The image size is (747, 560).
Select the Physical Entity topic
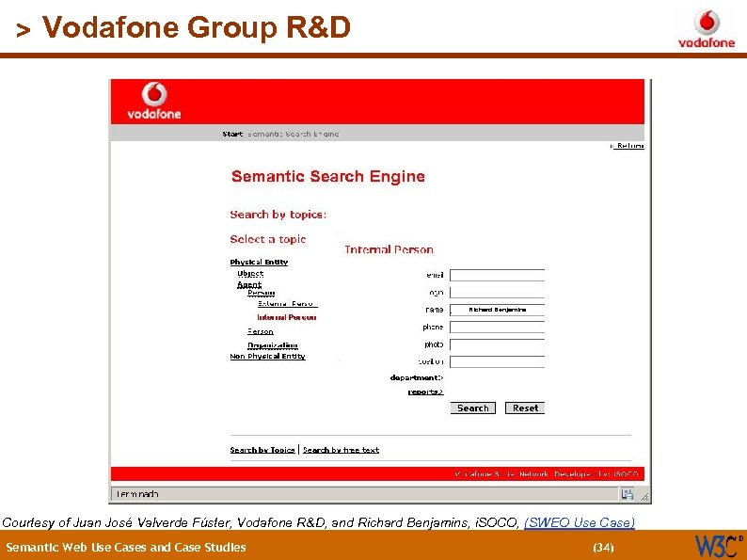[x=259, y=263]
